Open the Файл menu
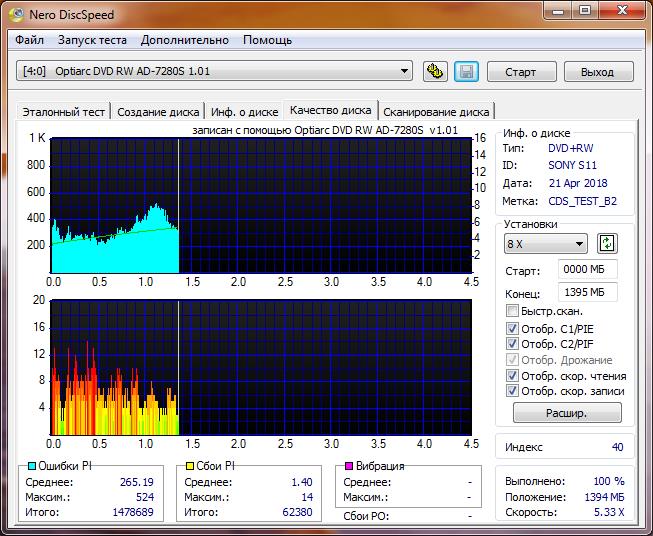Screen dimensions: 653x536 pyautogui.click(x=29, y=40)
